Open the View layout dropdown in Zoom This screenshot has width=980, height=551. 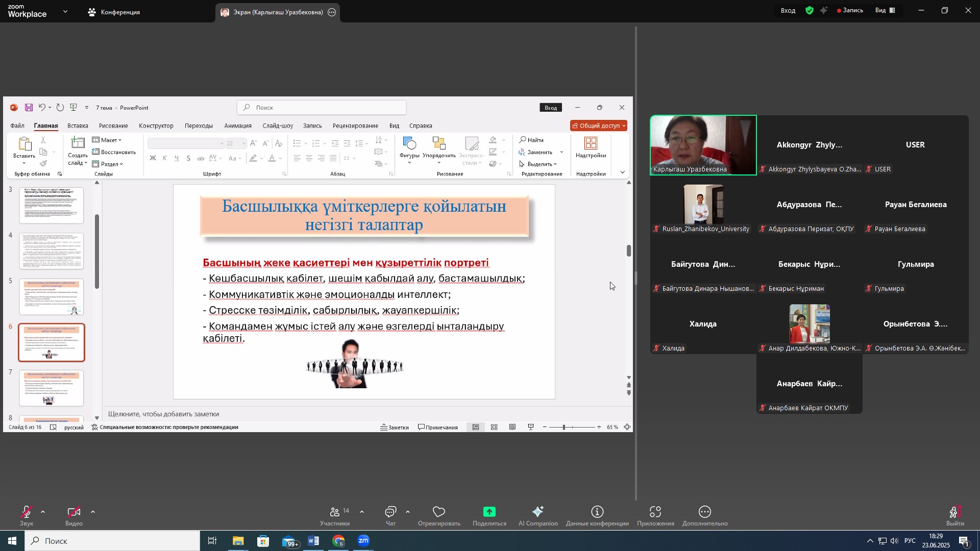[886, 10]
